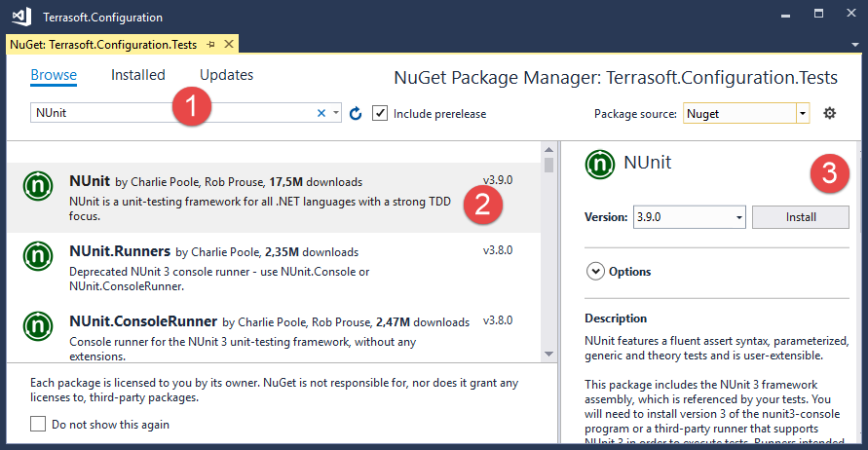Open the search box history dropdown arrow

click(336, 114)
